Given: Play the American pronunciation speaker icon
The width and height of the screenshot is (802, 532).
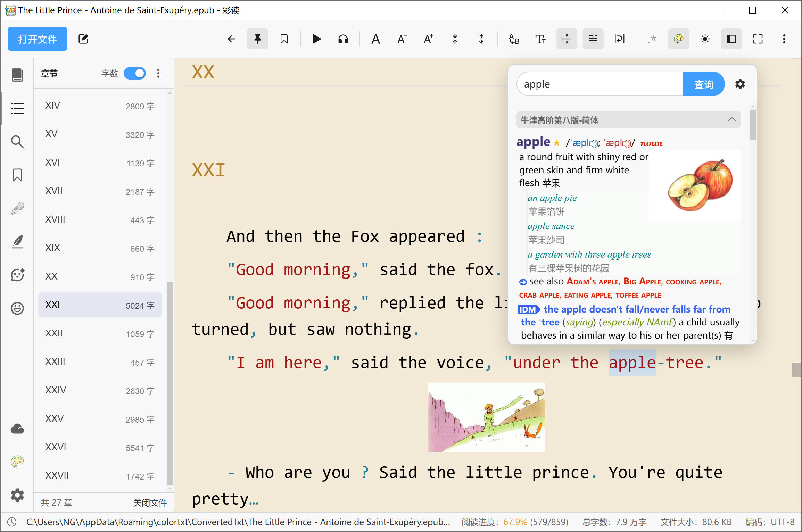Looking at the screenshot, I should [627, 143].
